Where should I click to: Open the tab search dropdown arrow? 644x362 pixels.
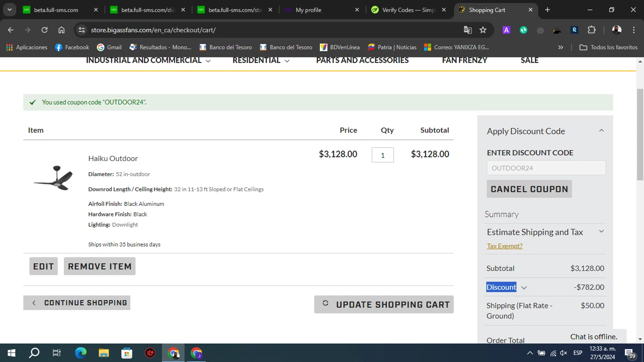tap(9, 9)
